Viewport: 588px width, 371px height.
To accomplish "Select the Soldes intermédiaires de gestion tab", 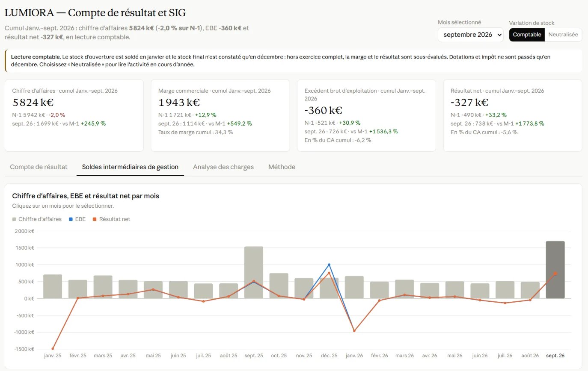I will point(130,167).
